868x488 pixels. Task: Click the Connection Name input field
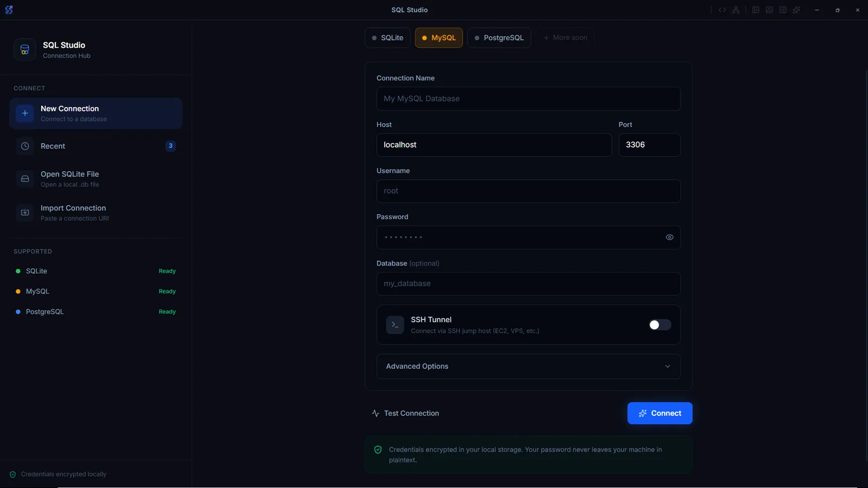pyautogui.click(x=528, y=99)
